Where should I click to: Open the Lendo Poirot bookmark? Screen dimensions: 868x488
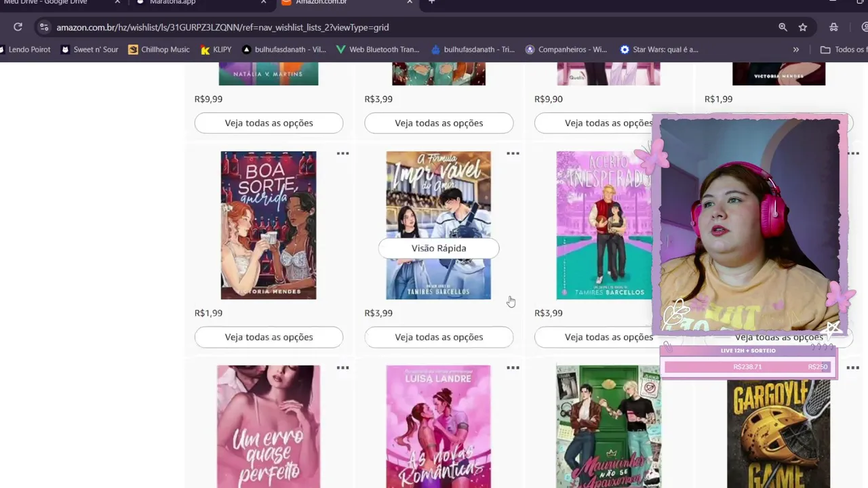tap(25, 49)
